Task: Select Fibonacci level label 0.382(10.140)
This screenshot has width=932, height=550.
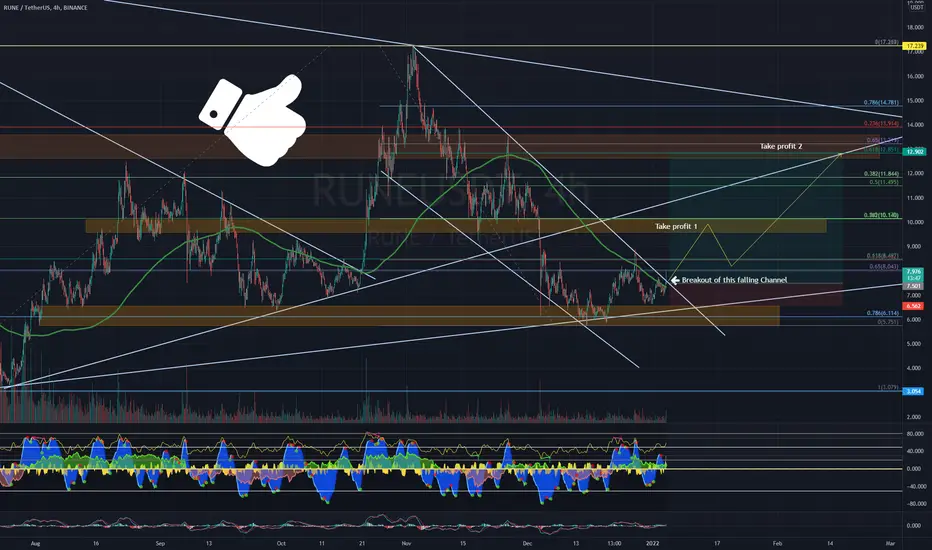Action: point(881,215)
